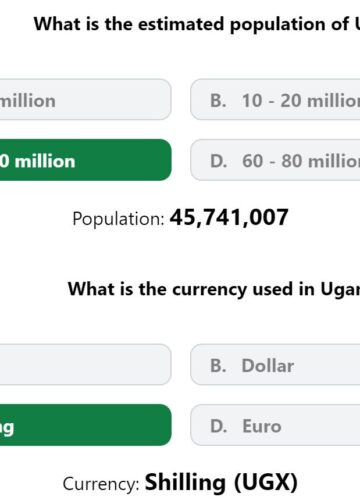360x504 pixels.
Task: Select answer D '60 - 80 million'
Action: (x=275, y=160)
